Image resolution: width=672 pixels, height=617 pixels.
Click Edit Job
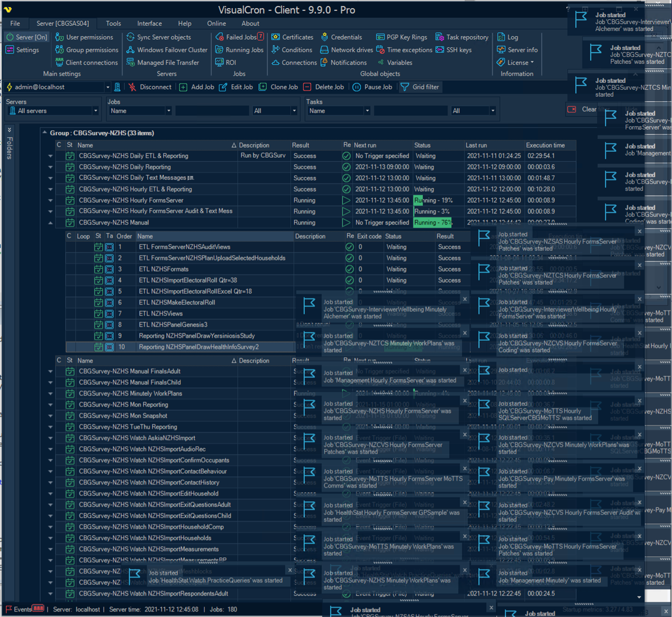(x=236, y=87)
